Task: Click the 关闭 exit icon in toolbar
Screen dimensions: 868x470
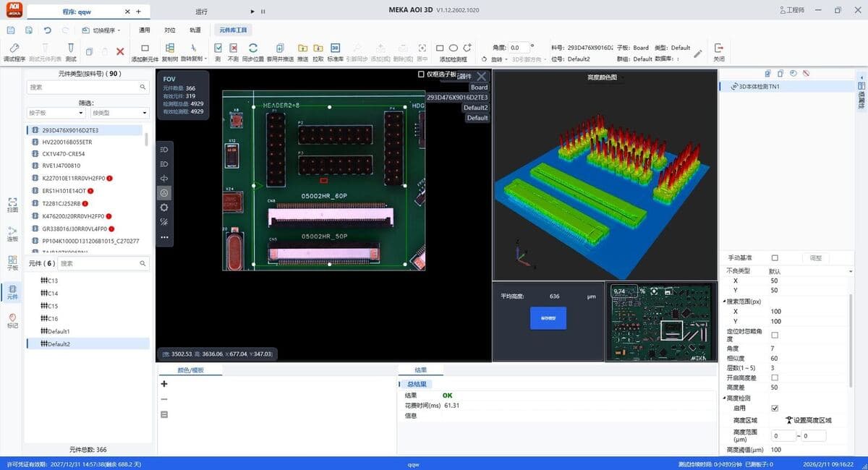Action: (718, 48)
